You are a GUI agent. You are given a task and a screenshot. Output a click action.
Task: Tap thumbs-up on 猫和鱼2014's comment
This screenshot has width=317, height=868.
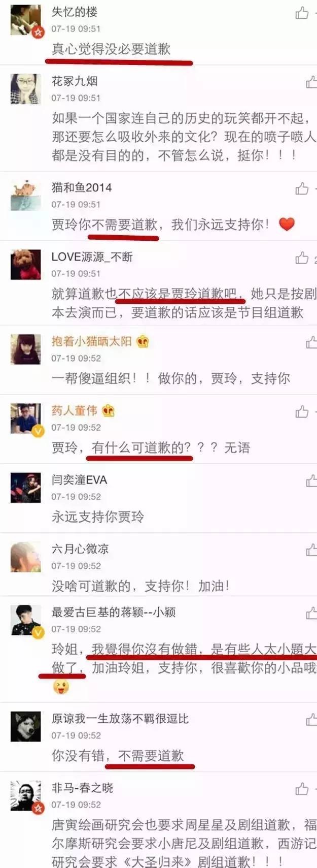click(302, 188)
